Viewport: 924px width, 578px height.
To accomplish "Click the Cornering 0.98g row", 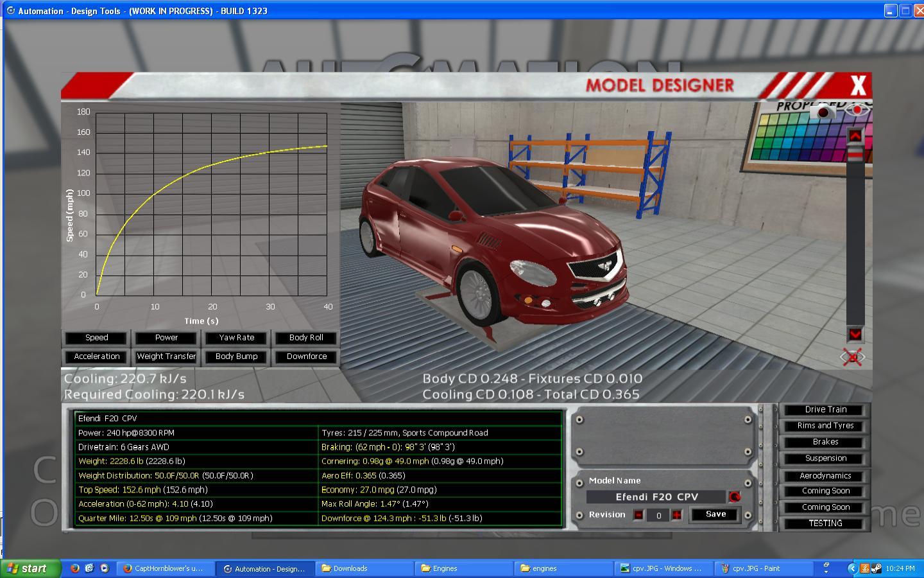I will tap(440, 461).
